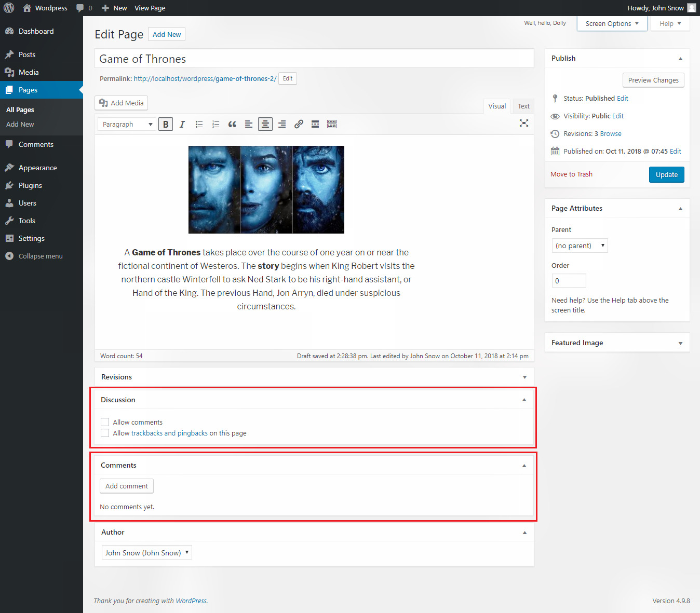This screenshot has width=700, height=613.
Task: Apply italic formatting in editor toolbar
Action: (x=182, y=124)
